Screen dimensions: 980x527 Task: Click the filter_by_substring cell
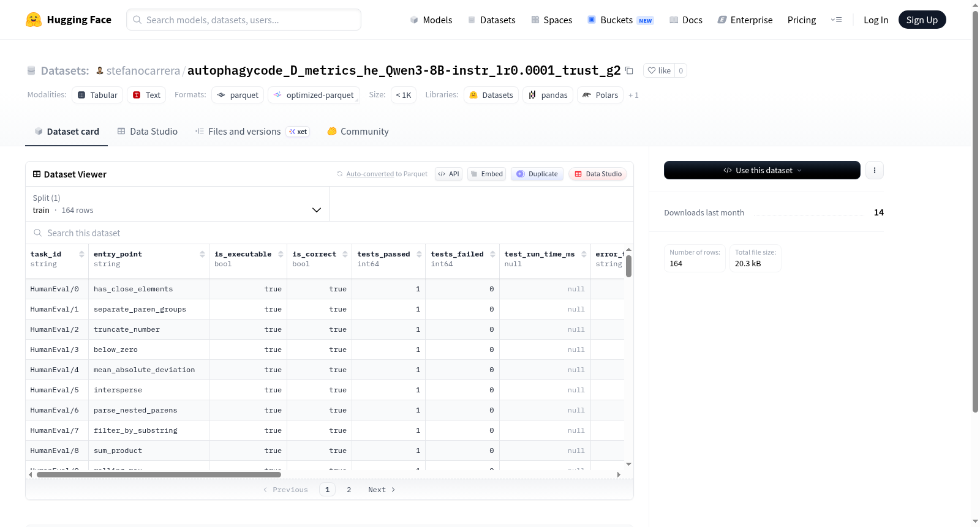[149, 430]
